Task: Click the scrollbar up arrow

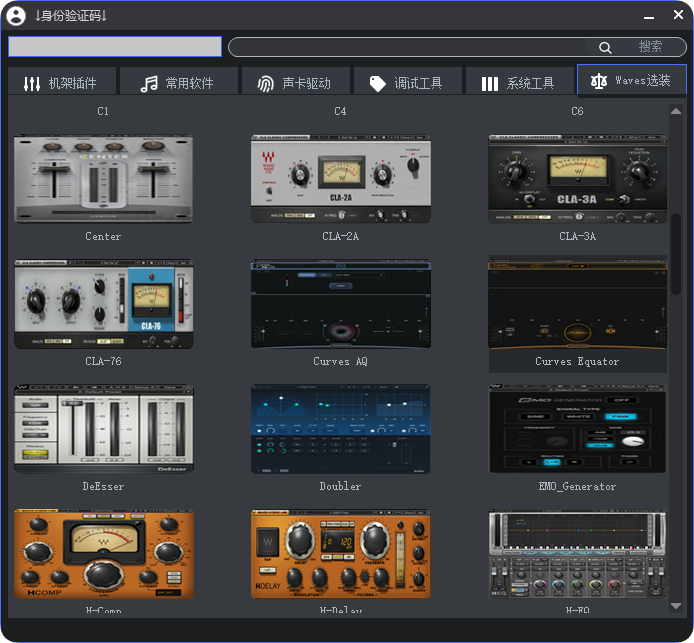Action: tap(676, 111)
